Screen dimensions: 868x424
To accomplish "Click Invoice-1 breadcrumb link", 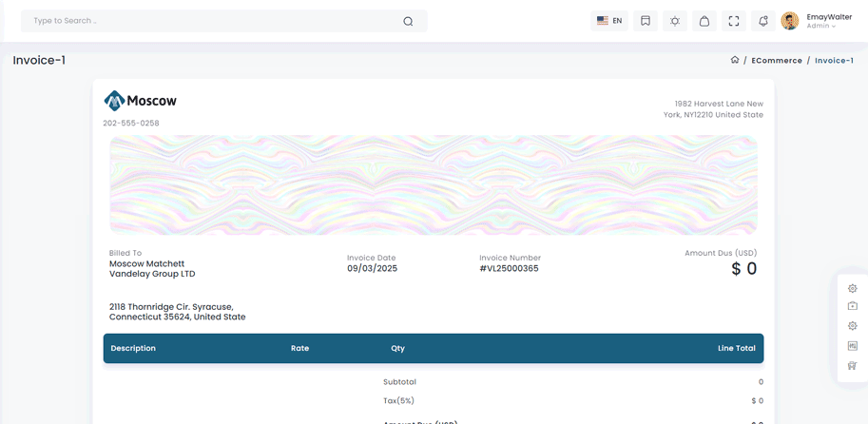I will click(834, 61).
